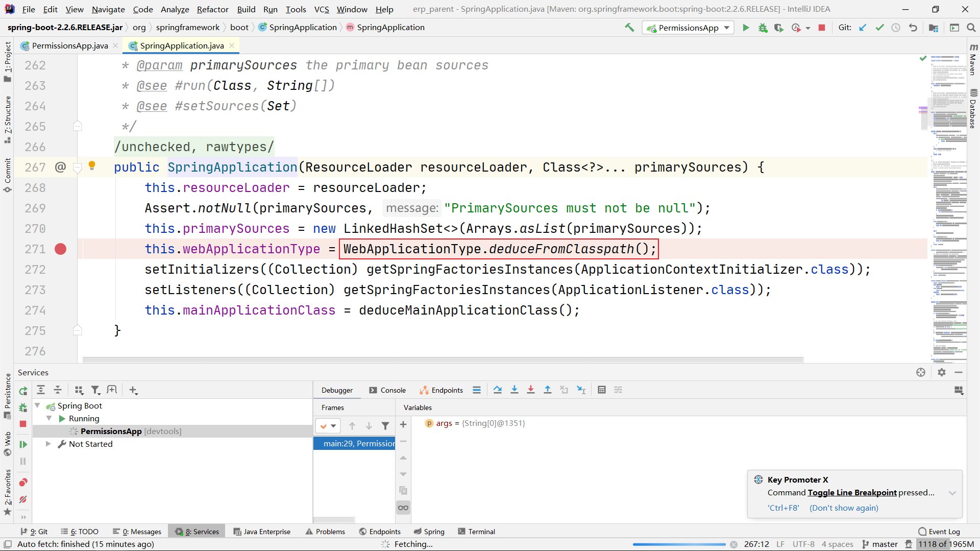Toggle the Maven tool window on the right
This screenshot has height=551, width=980.
pos(973,60)
